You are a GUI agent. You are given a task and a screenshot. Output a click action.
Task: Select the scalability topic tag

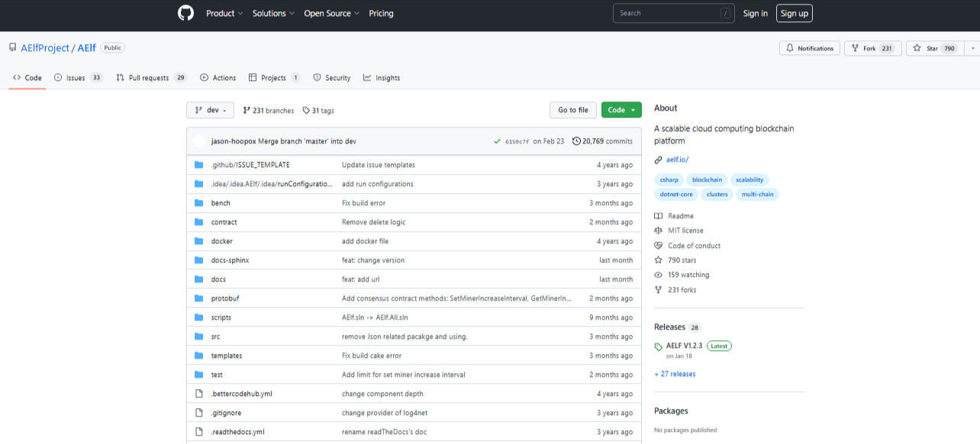(x=750, y=180)
